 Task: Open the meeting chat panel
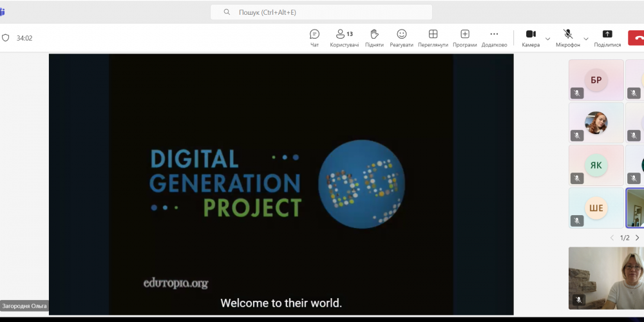314,37
